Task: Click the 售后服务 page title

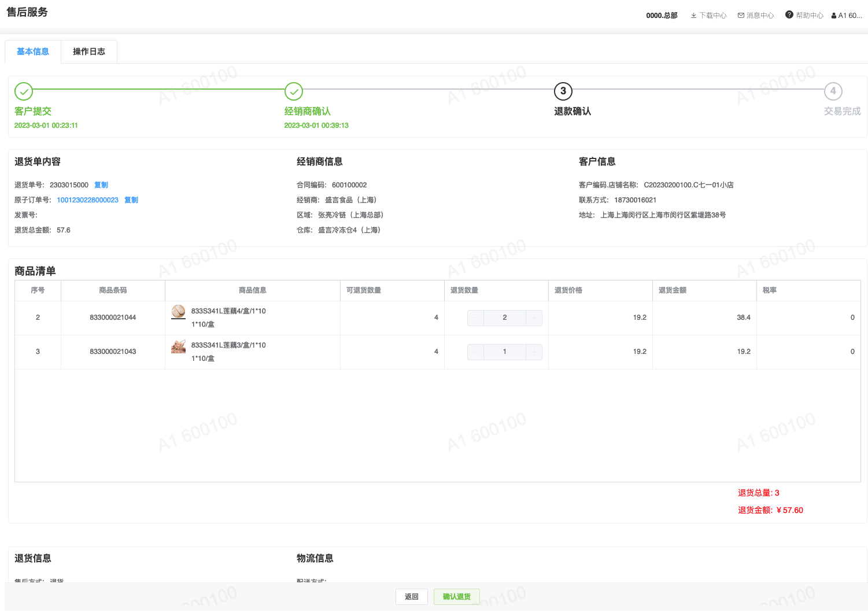Action: pyautogui.click(x=27, y=12)
